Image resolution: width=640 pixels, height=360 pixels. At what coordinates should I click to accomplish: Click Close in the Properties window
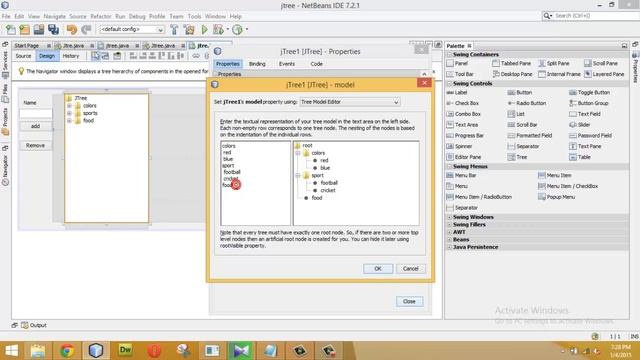[409, 301]
